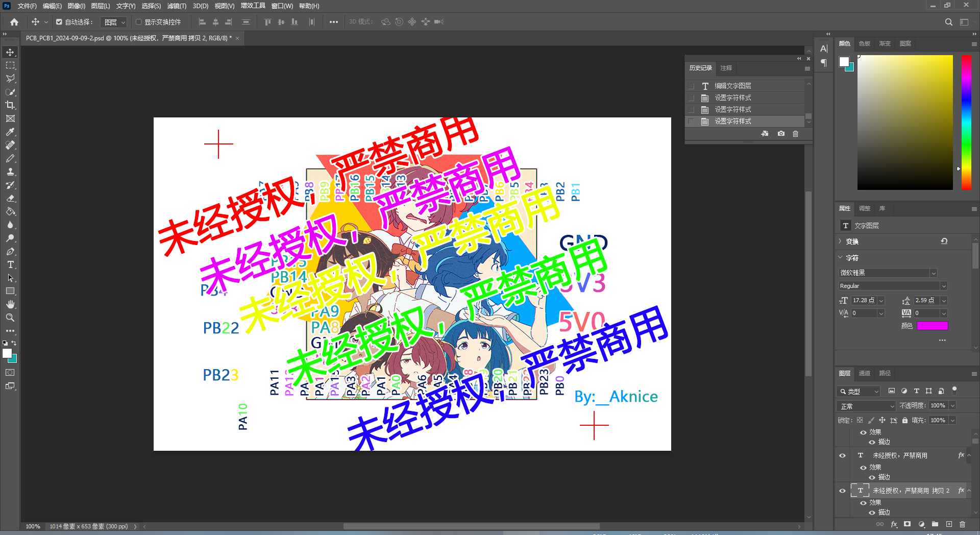The height and width of the screenshot is (535, 980).
Task: Select the Crop tool
Action: click(x=10, y=105)
